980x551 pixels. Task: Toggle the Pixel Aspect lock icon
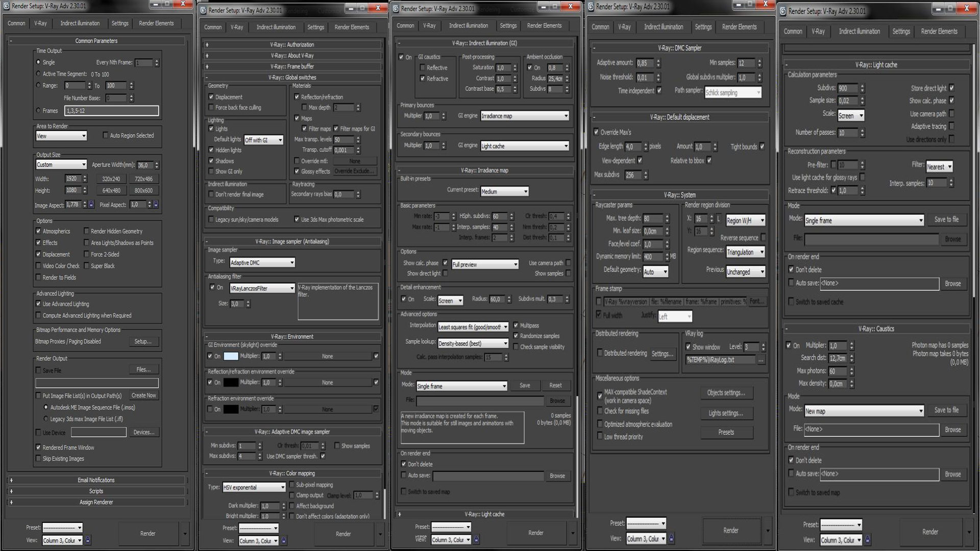pyautogui.click(x=156, y=205)
